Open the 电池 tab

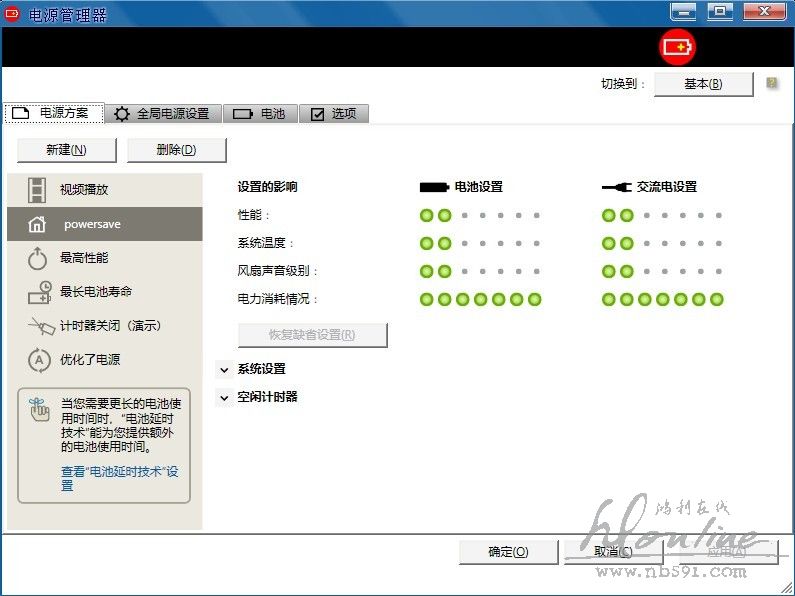point(259,114)
